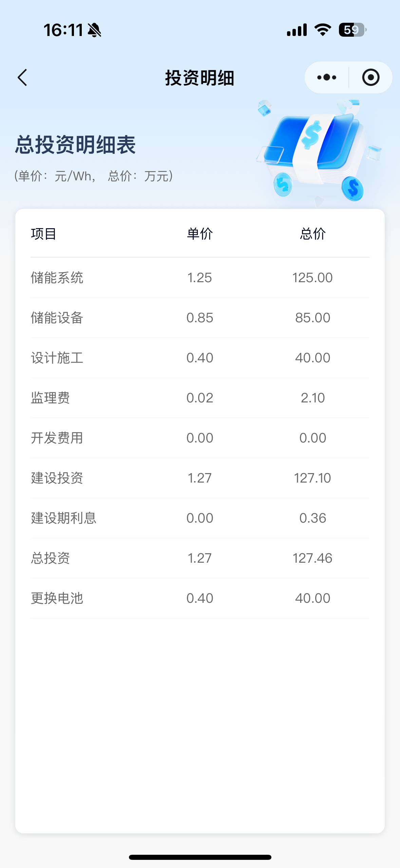Tap the 单价 column header
The image size is (400, 868).
(200, 234)
